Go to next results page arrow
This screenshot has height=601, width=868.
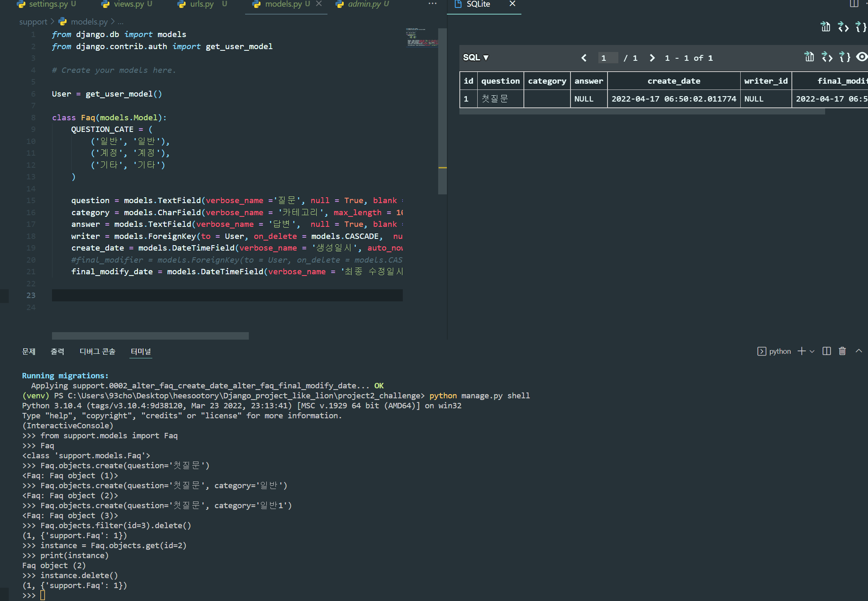(x=652, y=58)
